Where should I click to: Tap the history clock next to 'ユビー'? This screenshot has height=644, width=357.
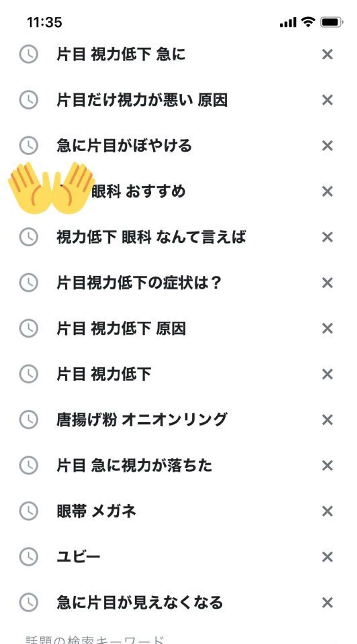coord(29,557)
